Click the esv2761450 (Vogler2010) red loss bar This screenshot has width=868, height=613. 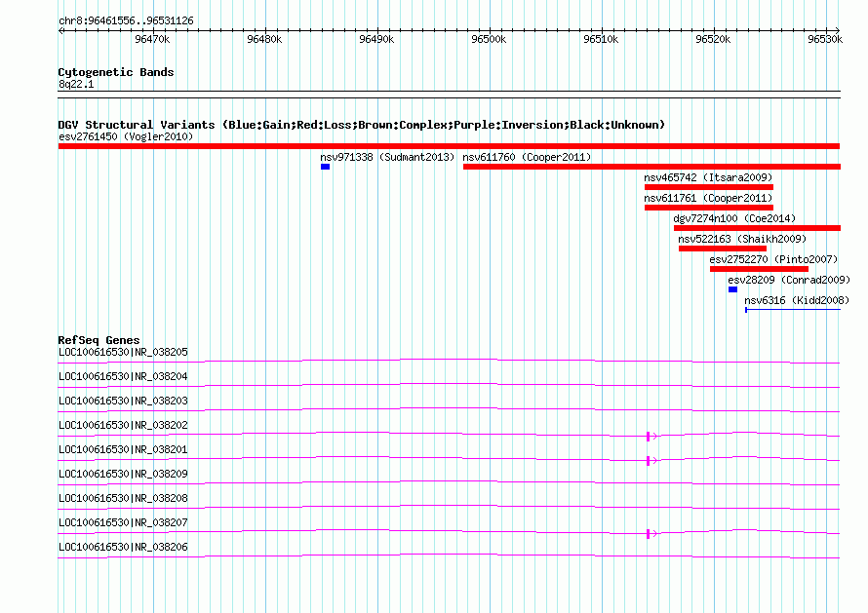[x=449, y=146]
